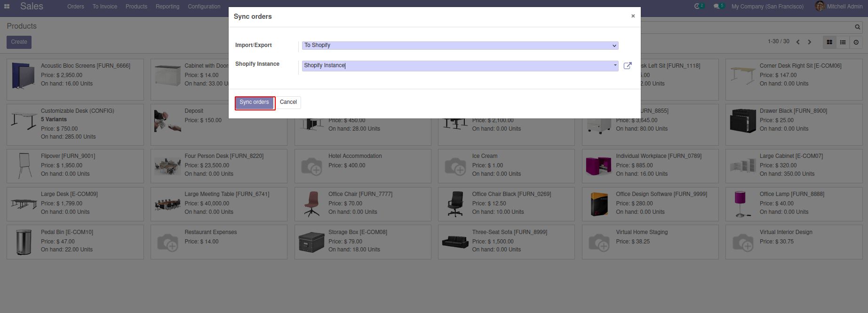This screenshot has width=868, height=313.
Task: Switch to list view
Action: point(843,42)
